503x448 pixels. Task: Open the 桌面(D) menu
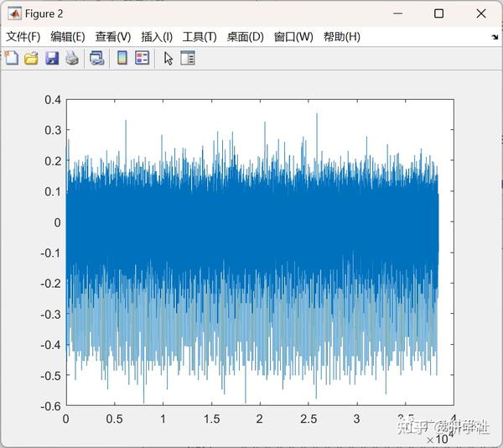pos(245,37)
